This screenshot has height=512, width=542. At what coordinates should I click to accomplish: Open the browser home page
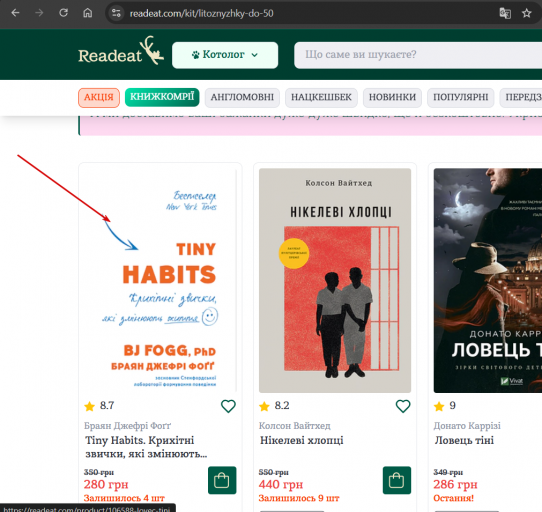pos(87,13)
